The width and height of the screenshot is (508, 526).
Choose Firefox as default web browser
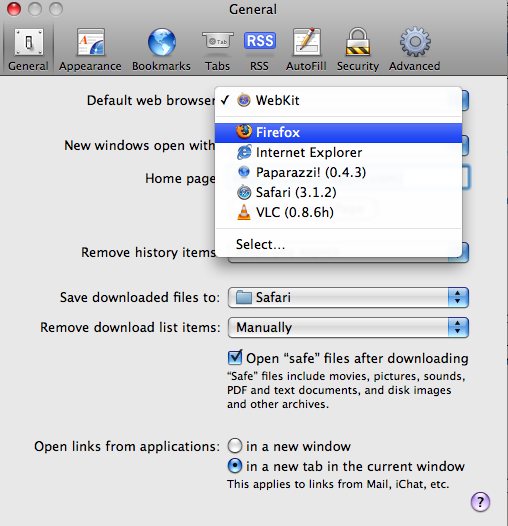coord(339,133)
